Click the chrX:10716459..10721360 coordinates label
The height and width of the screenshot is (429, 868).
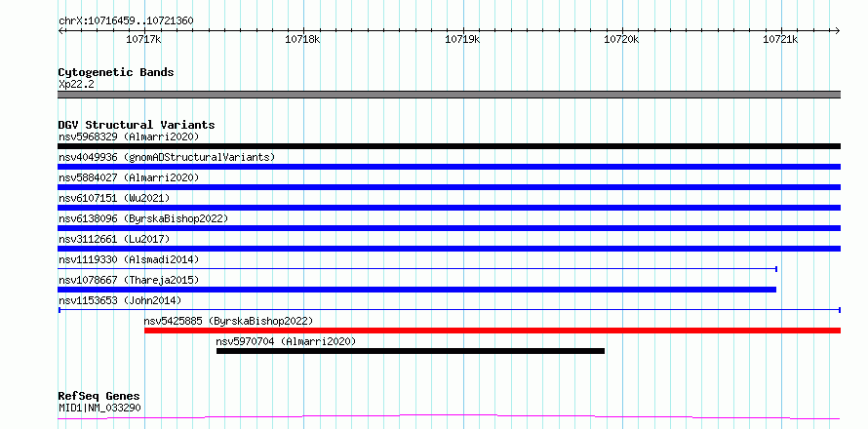pos(126,21)
